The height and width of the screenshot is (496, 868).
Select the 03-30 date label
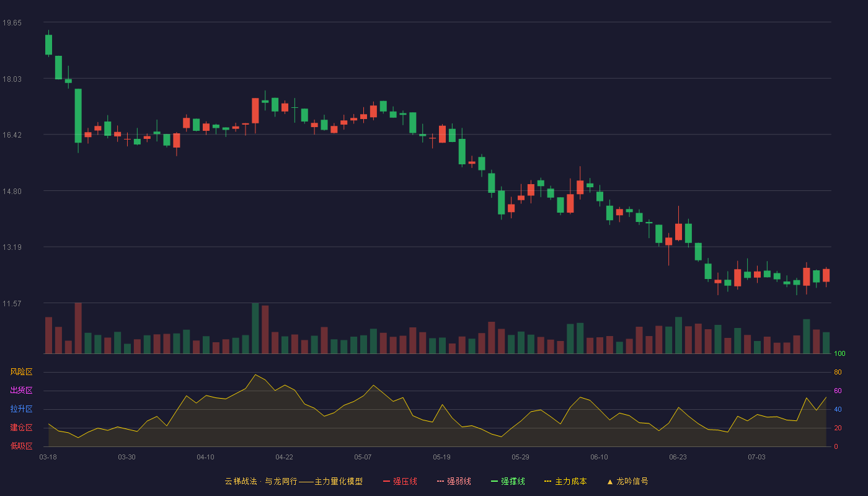(127, 457)
